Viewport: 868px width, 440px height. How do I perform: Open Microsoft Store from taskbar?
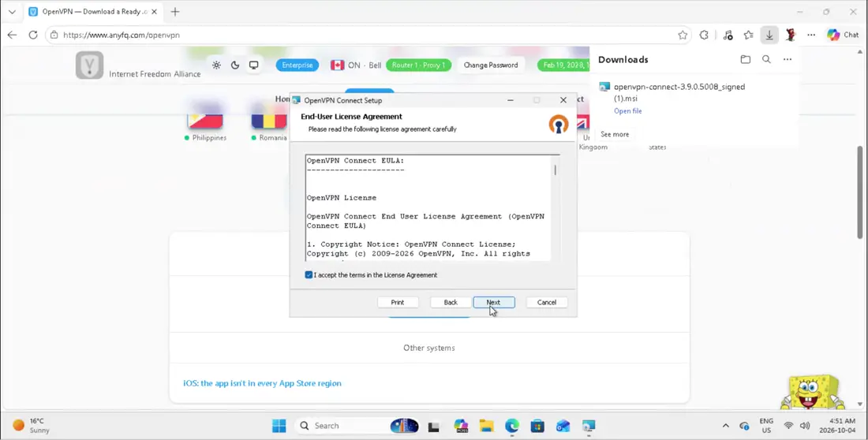[537, 426]
